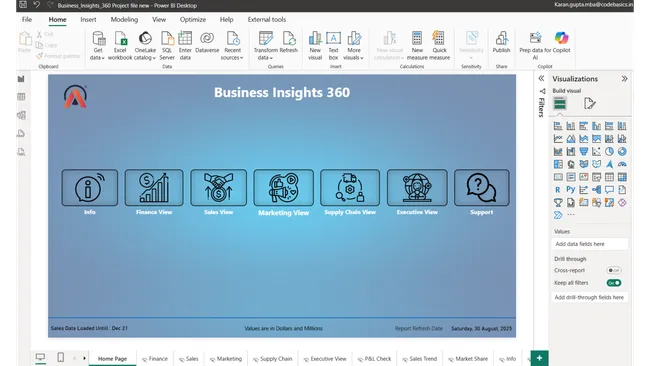
Task: Open Model view in the sidebar
Action: pos(21,115)
